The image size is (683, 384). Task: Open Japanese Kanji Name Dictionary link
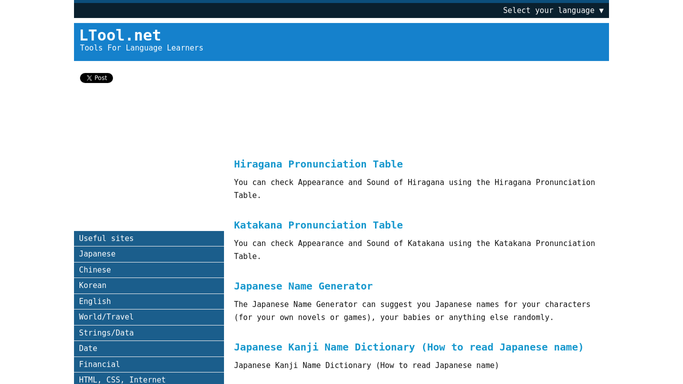point(408,347)
